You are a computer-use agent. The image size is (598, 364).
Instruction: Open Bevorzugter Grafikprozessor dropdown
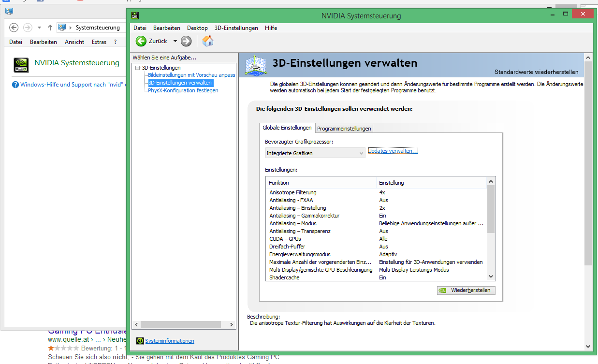(315, 153)
